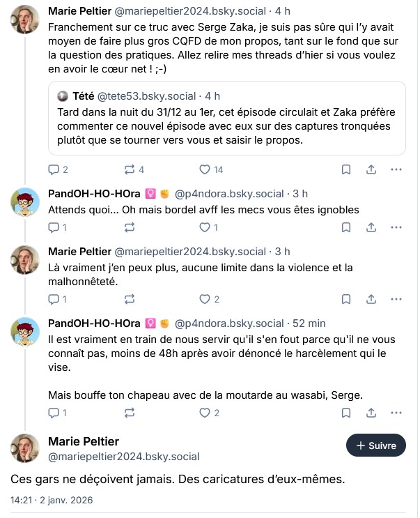
Task: Bookmark Marie Peltier's first post
Action: (x=346, y=169)
